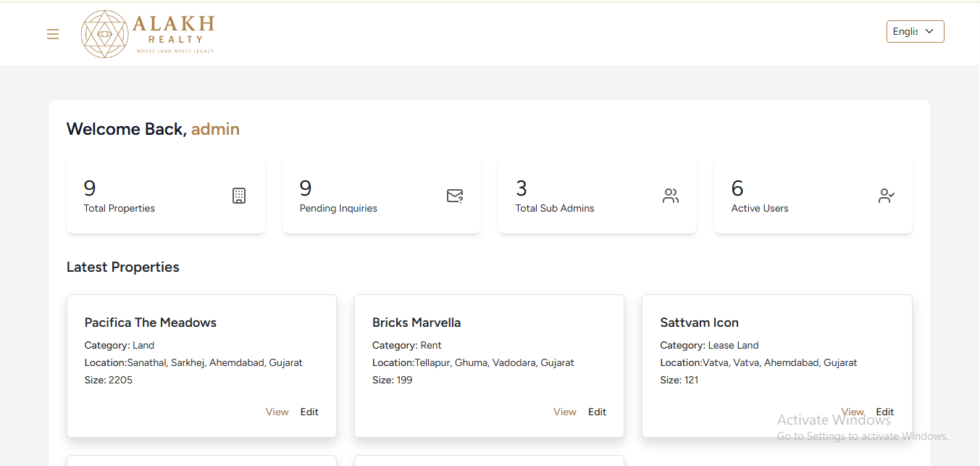This screenshot has height=466, width=980.
Task: Open the English language dropdown
Action: coord(914,32)
